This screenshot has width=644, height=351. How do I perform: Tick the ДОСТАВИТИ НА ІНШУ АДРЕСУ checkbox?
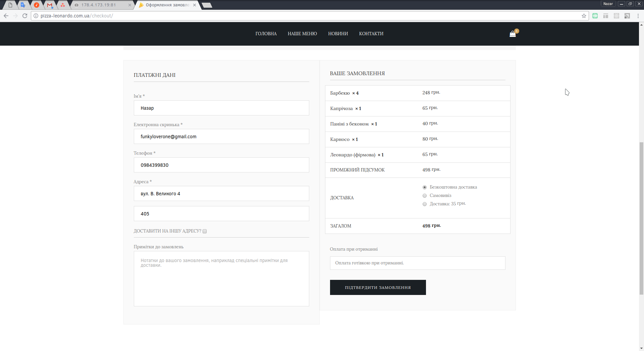205,231
